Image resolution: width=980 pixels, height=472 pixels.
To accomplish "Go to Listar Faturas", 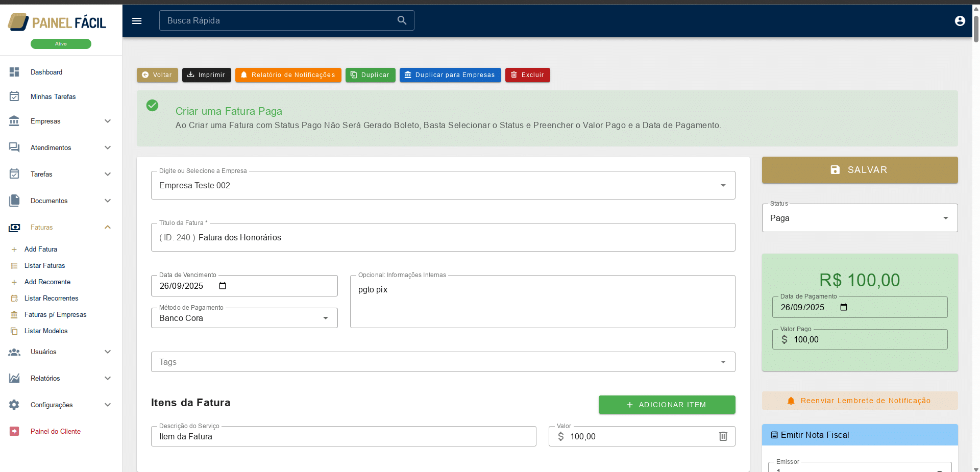I will click(44, 265).
